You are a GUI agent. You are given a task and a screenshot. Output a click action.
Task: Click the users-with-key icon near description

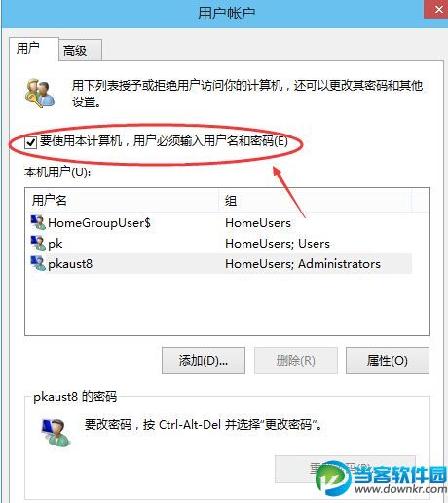39,94
